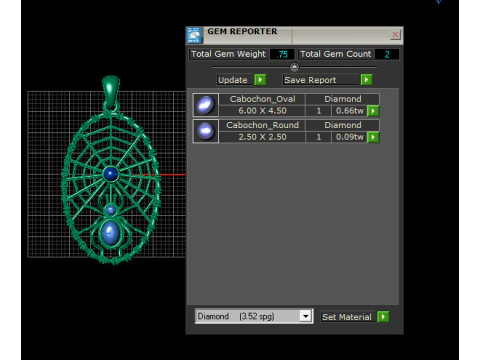Viewport: 480px width, 360px height.
Task: Click the Update button label
Action: click(233, 80)
